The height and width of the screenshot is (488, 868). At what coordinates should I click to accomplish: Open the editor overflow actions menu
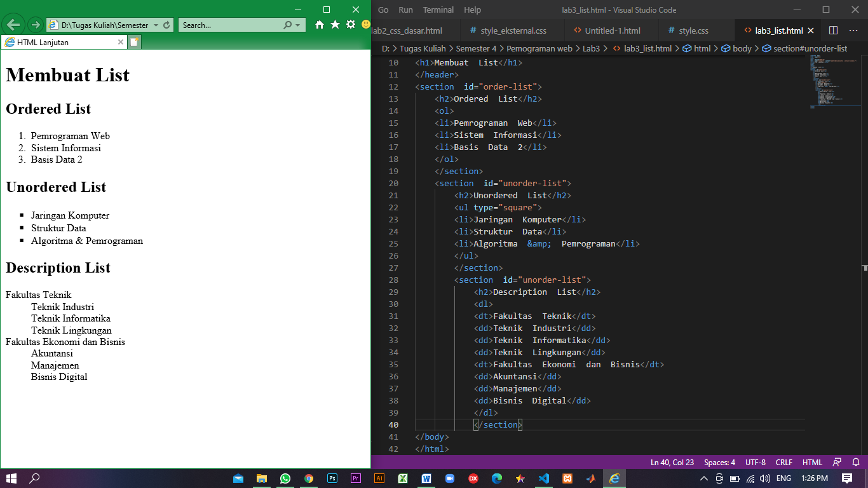(854, 30)
